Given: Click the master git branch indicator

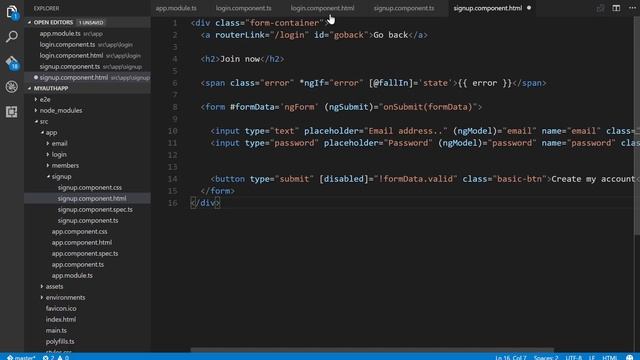Looking at the screenshot, I should coord(21,357).
